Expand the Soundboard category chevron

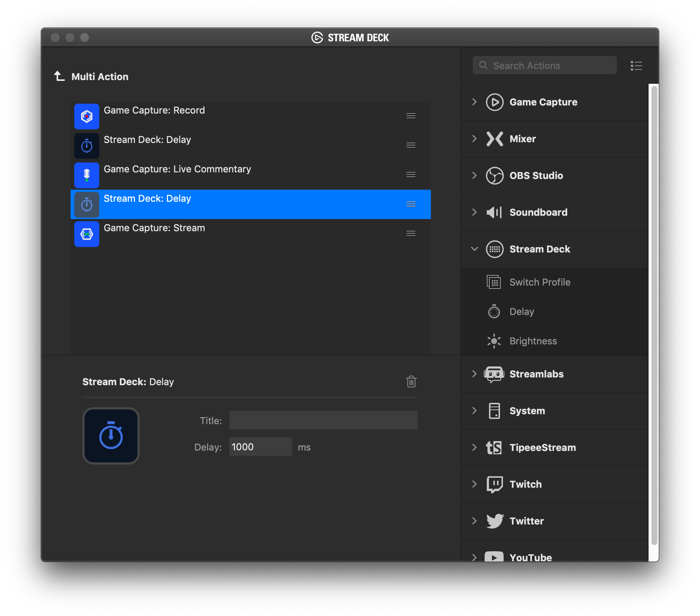pos(474,212)
